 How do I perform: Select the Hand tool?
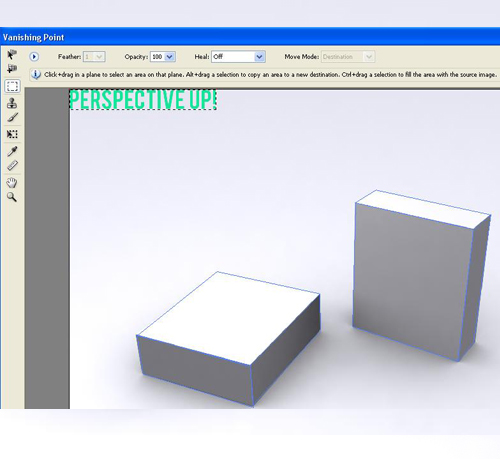coord(12,182)
